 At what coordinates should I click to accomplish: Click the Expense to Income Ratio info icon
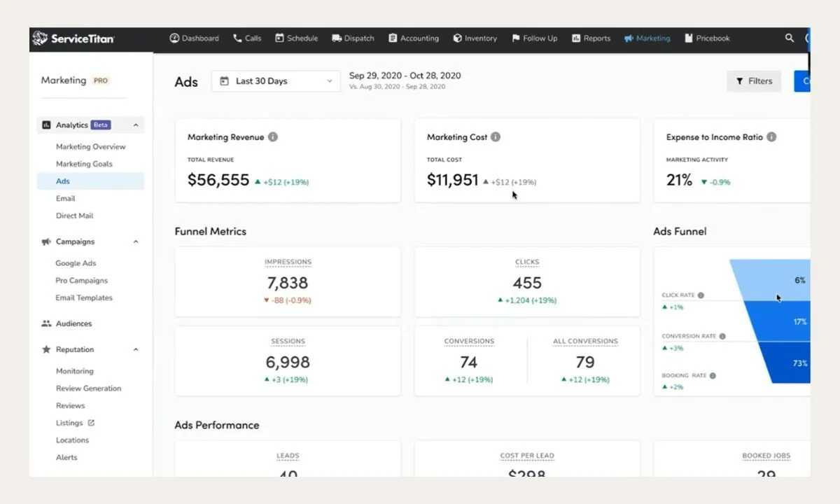(x=771, y=137)
